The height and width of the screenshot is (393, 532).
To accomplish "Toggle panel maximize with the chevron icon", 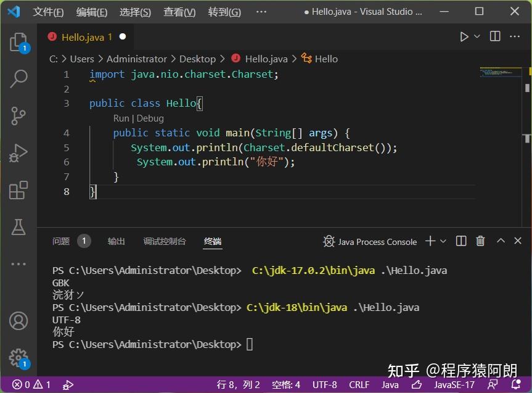I will pyautogui.click(x=501, y=241).
